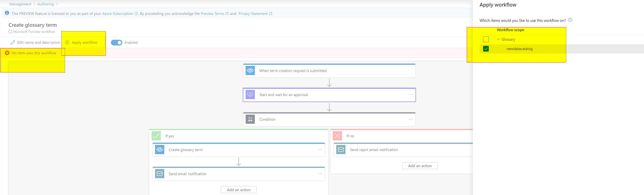Click the 'No item uses this workflow.' message
This screenshot has width=644, height=195.
click(34, 53)
